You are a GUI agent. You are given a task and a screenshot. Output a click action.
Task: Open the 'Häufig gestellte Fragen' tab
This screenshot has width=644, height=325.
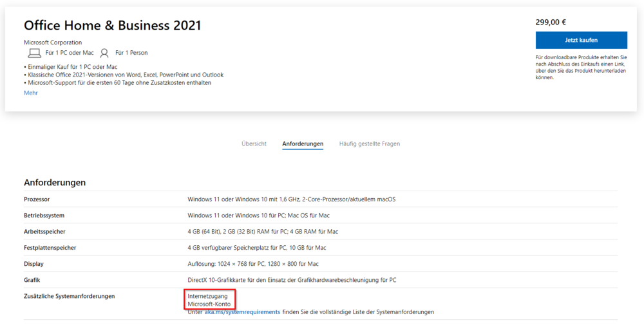coord(369,144)
